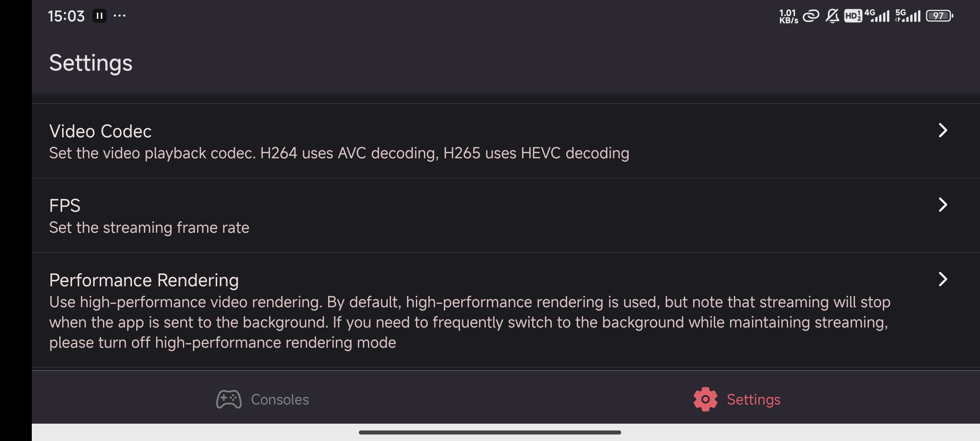Tap the muted bell notification icon

(x=832, y=16)
